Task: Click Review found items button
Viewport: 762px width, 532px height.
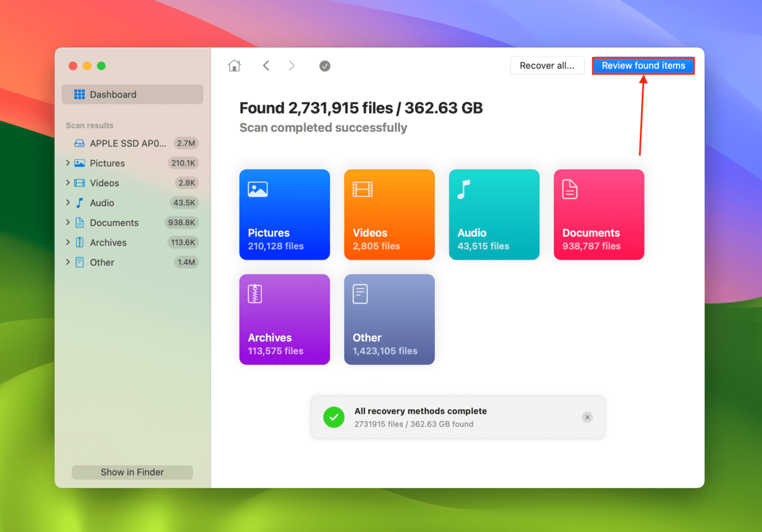Action: (643, 65)
